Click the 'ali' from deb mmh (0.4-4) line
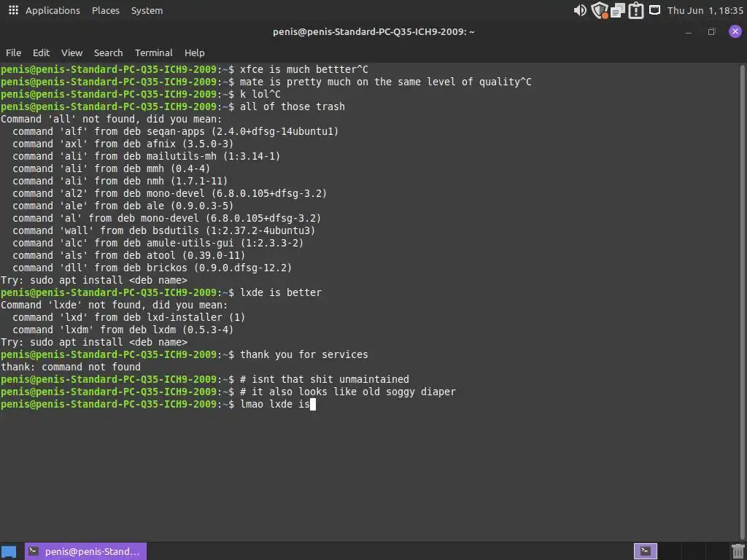 [x=112, y=168]
